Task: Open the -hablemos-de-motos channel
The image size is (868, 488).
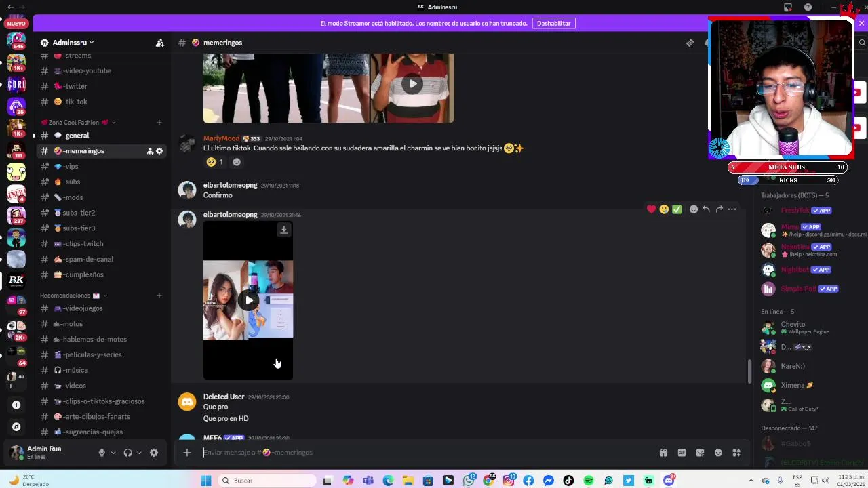Action: click(x=102, y=340)
